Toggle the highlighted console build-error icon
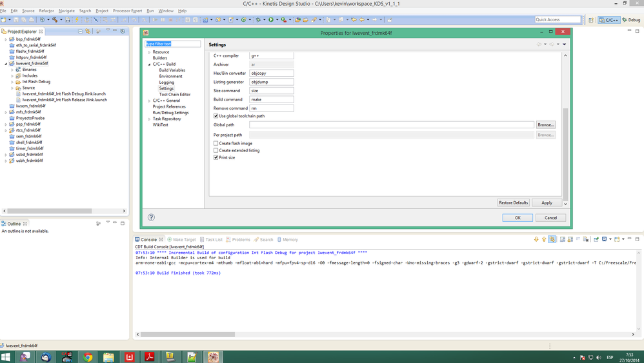Image resolution: width=644 pixels, height=363 pixels. point(552,239)
